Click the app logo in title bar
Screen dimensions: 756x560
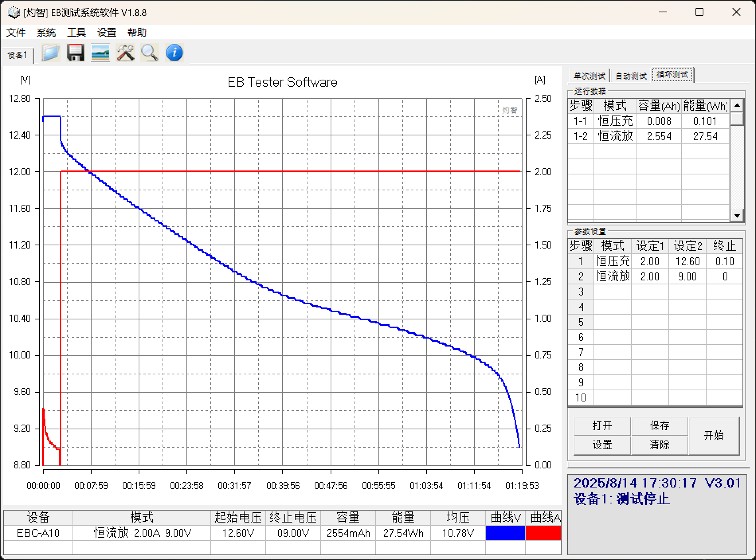coord(13,13)
